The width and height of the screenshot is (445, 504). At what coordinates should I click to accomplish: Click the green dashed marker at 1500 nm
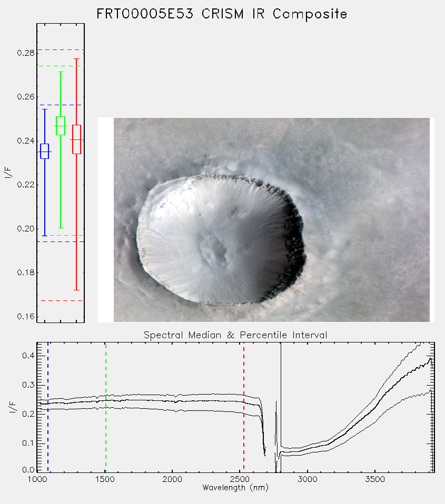(x=105, y=407)
